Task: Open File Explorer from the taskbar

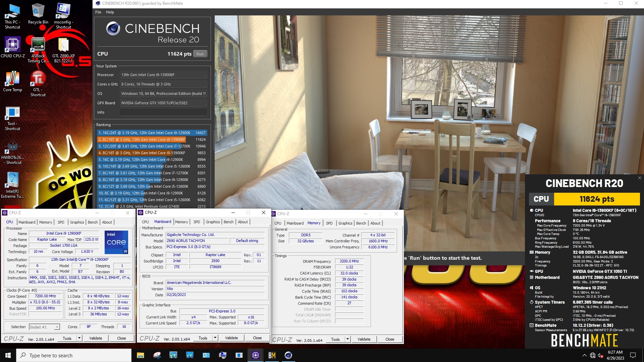Action: (140, 355)
